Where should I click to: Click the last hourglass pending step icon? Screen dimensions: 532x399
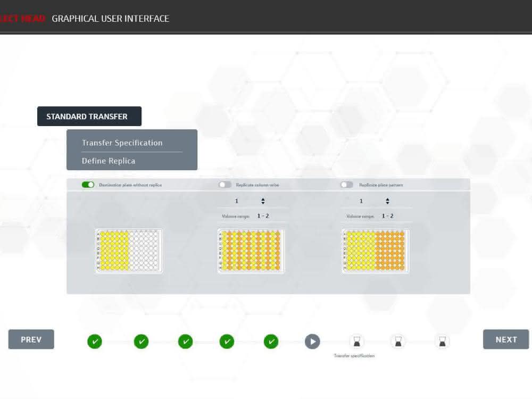click(x=443, y=342)
